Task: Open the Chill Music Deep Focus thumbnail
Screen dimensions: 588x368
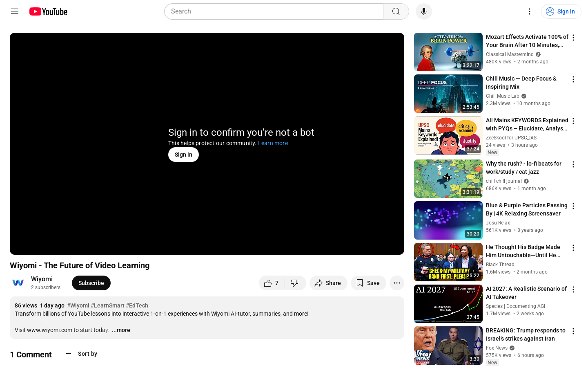Action: click(448, 94)
